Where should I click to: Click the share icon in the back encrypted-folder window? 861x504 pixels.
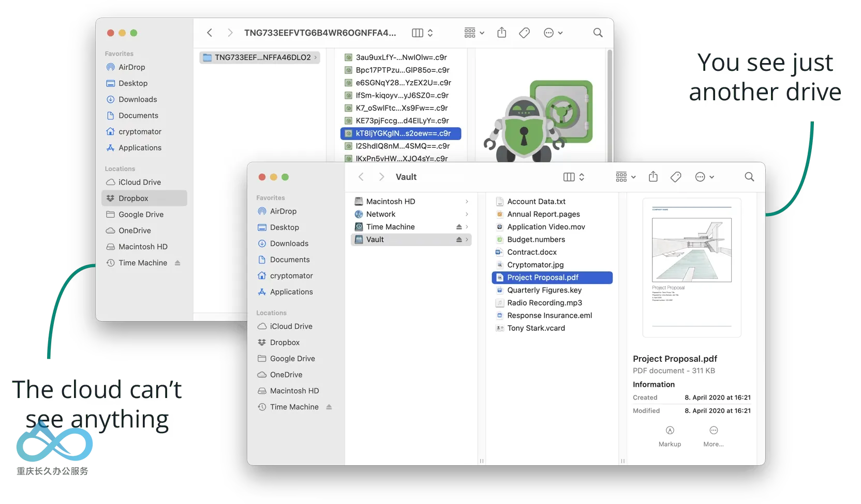coord(501,33)
